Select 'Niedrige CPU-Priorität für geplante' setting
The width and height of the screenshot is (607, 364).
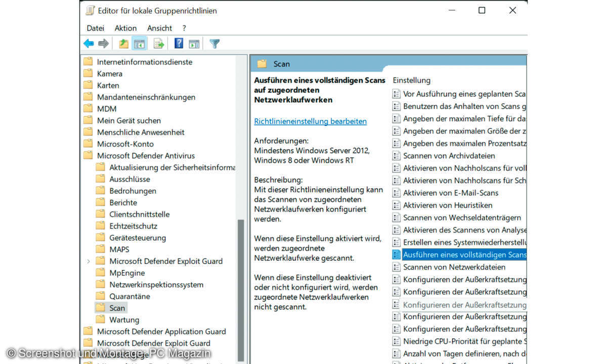coord(459,341)
